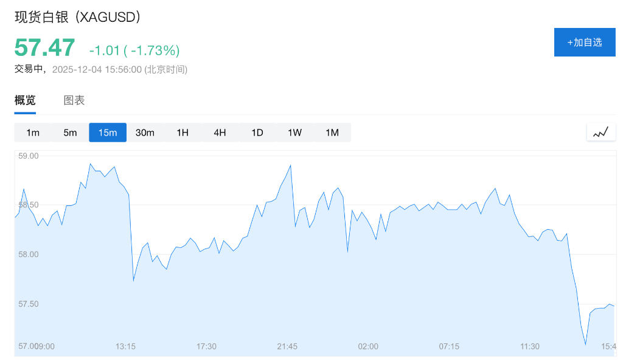Click the 59.00 price axis label
This screenshot has width=623, height=364.
pos(29,156)
